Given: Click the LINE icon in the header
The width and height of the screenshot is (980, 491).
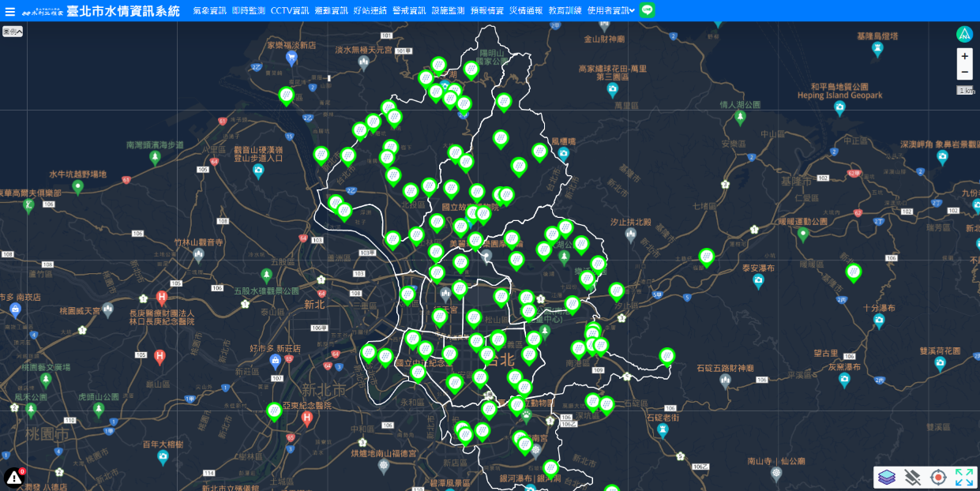Looking at the screenshot, I should click(x=647, y=10).
